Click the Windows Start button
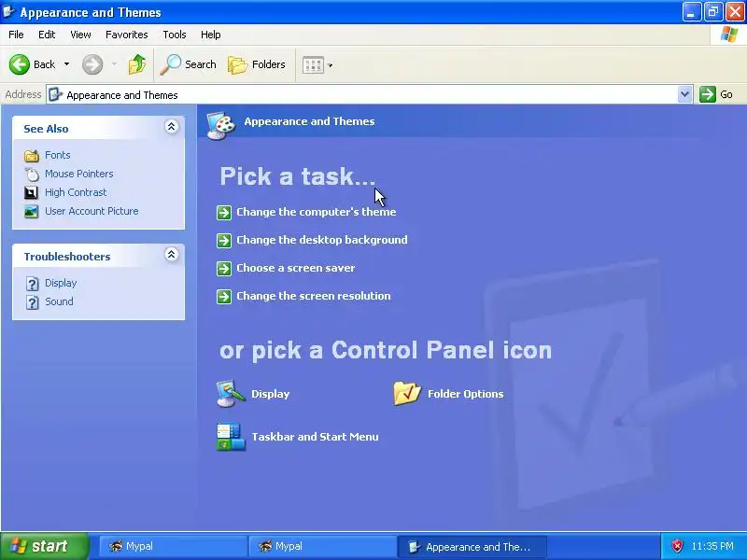Image resolution: width=747 pixels, height=560 pixels. (45, 546)
